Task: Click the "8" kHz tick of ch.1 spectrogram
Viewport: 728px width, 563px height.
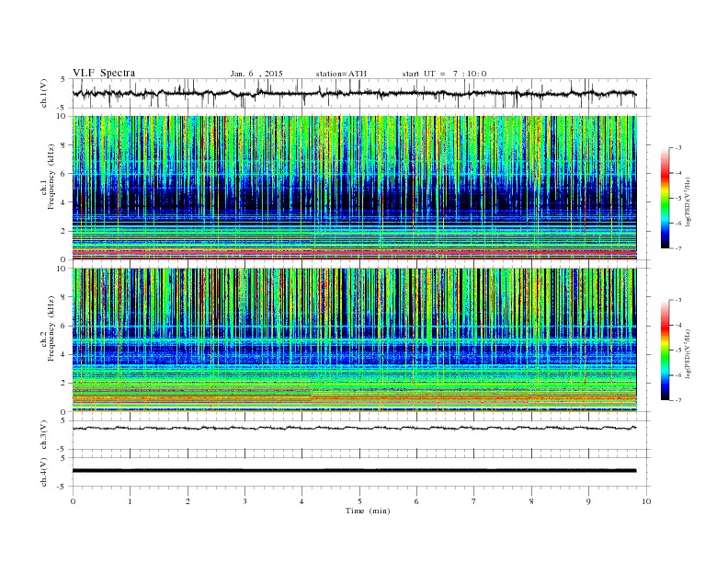Action: click(x=64, y=145)
